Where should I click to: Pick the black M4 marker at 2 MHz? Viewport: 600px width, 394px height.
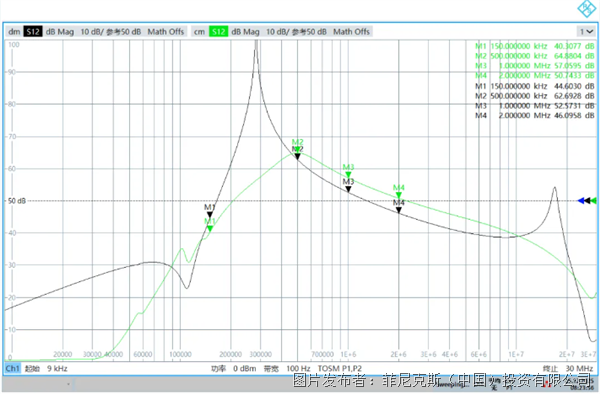[x=399, y=210]
